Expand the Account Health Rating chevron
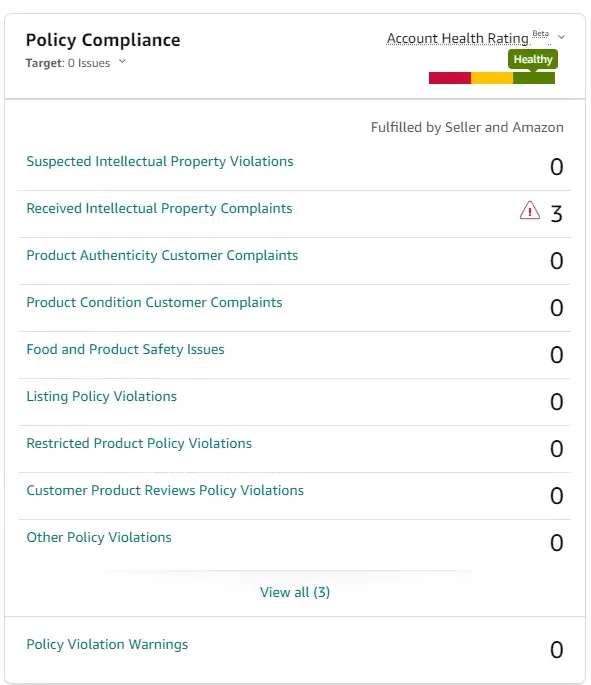The image size is (591, 685). tap(561, 37)
